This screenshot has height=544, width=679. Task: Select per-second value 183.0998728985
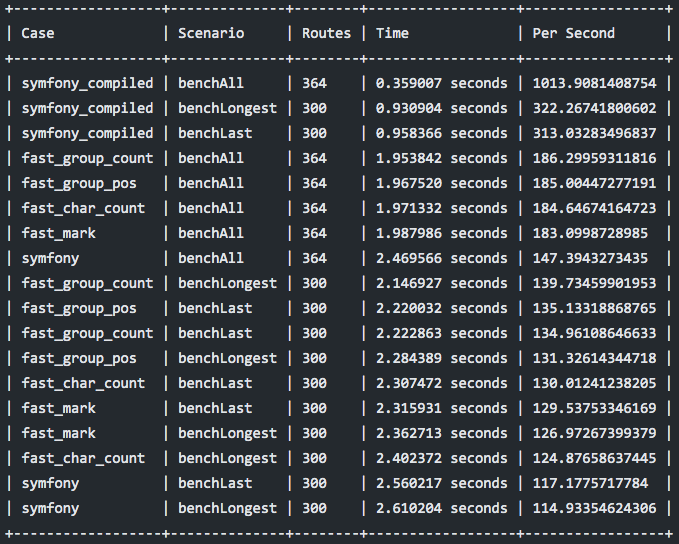(590, 233)
